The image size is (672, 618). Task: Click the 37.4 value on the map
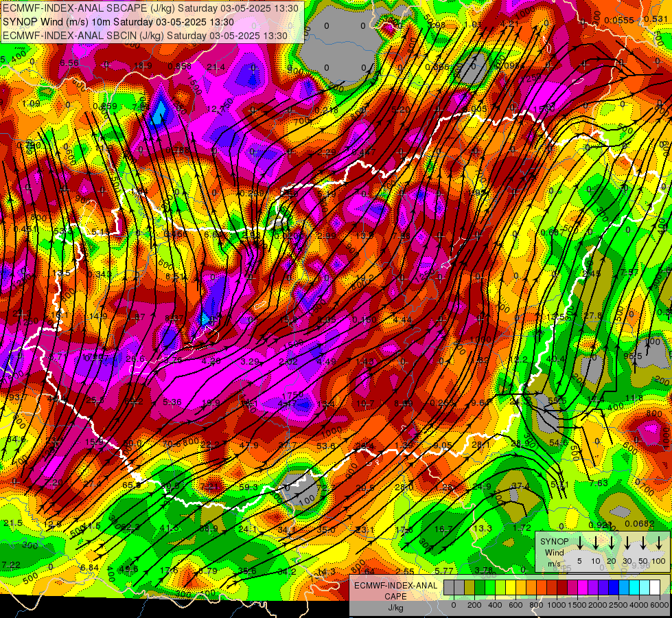click(x=520, y=486)
